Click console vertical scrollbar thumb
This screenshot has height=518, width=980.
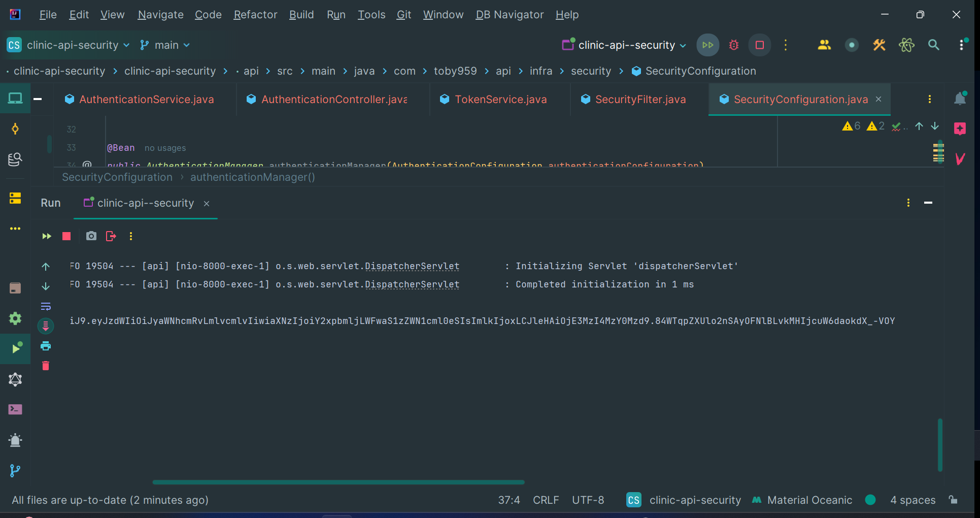[x=940, y=445]
